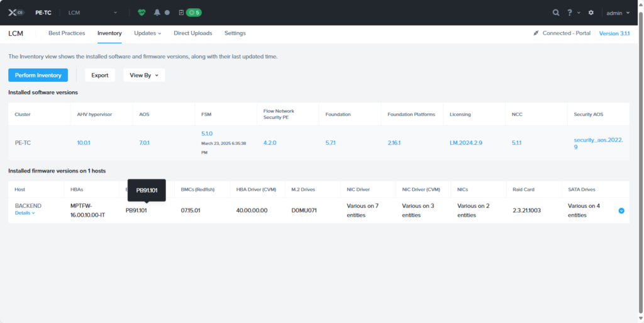This screenshot has height=323, width=644.
Task: Open the View By dropdown
Action: [x=144, y=75]
